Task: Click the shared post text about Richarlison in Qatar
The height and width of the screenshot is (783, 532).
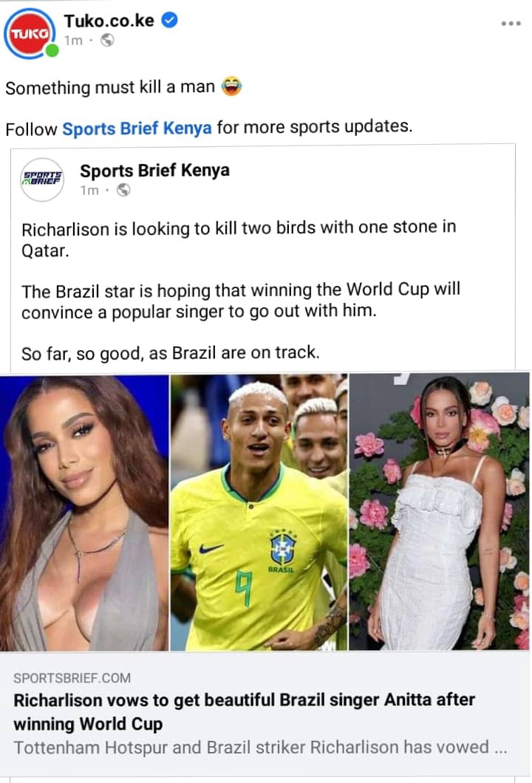Action: click(239, 239)
